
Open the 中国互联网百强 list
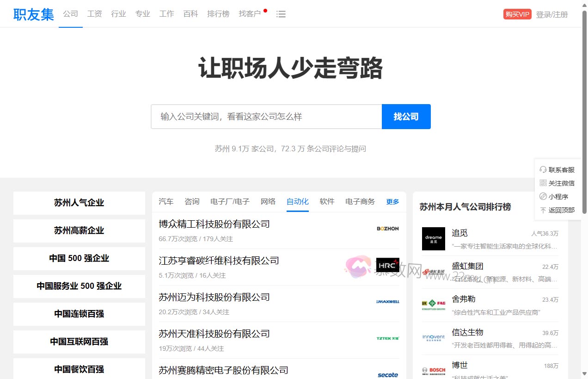[x=79, y=342]
